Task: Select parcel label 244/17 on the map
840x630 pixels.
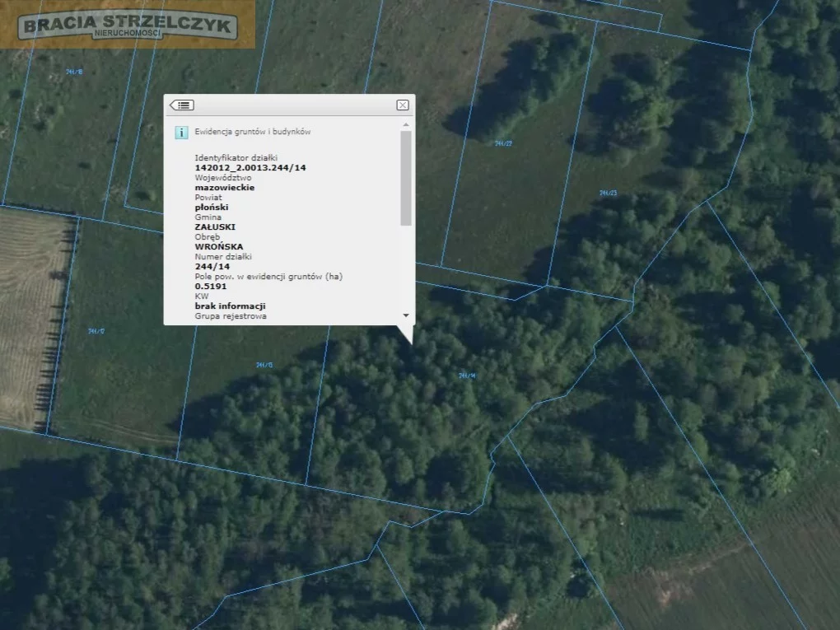Action: [x=96, y=331]
